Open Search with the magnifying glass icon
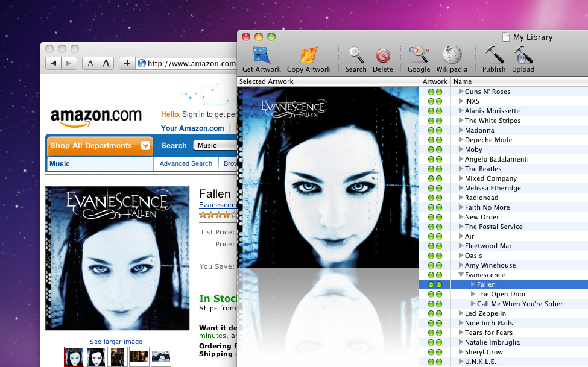The height and width of the screenshot is (367, 588). click(356, 55)
